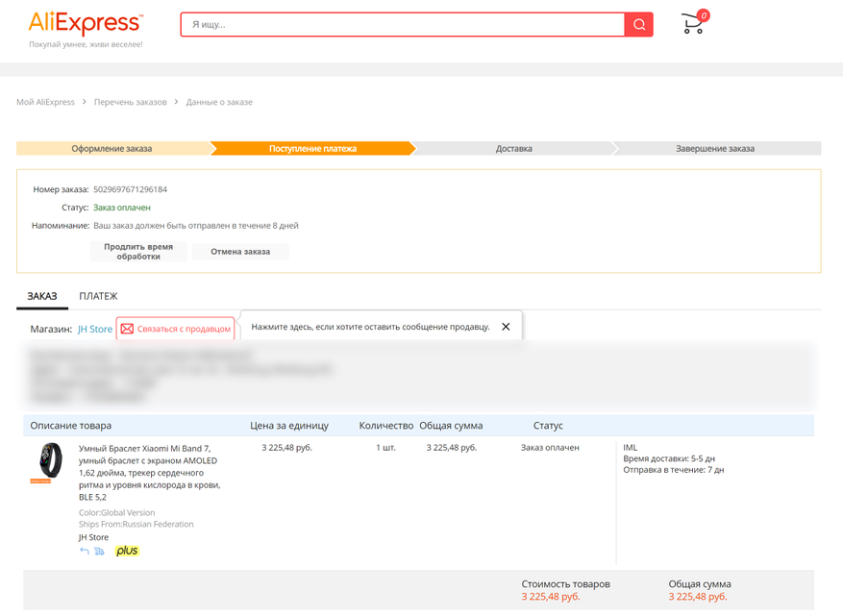The image size is (843, 616).
Task: Open the Mi Band 7 product thumbnail
Action: pos(51,461)
